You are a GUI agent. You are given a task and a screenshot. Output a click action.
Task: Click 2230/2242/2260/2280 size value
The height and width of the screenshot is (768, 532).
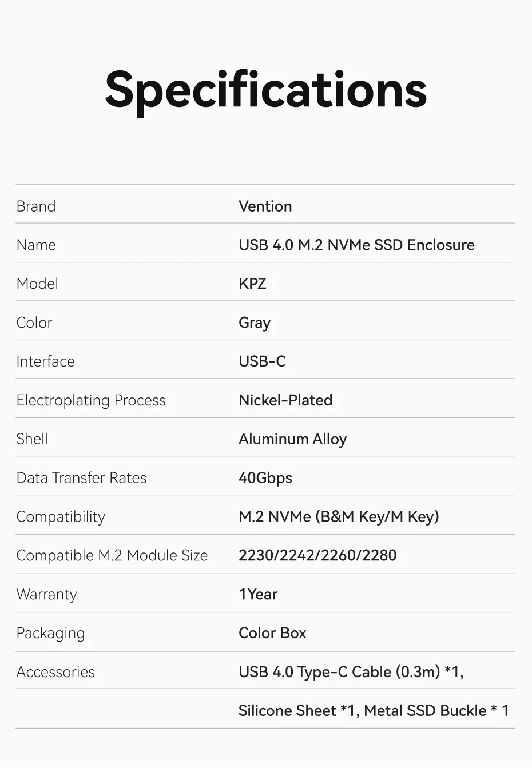317,556
